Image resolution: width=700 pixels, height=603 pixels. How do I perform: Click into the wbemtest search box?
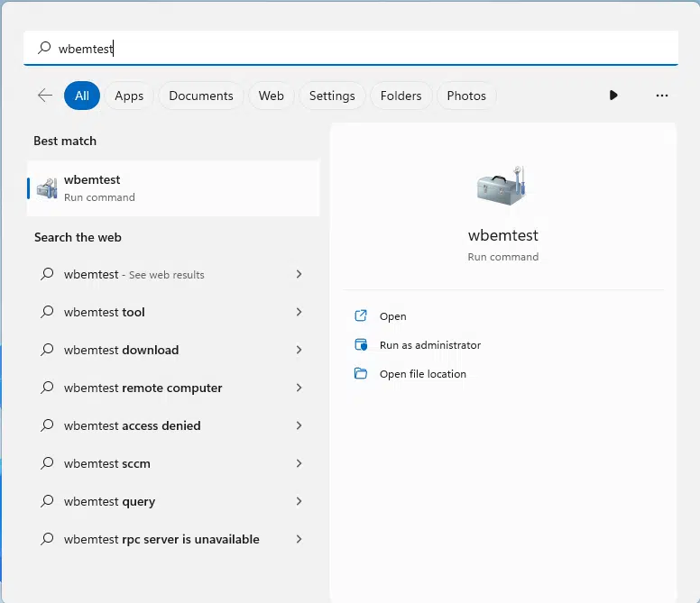[x=361, y=49]
